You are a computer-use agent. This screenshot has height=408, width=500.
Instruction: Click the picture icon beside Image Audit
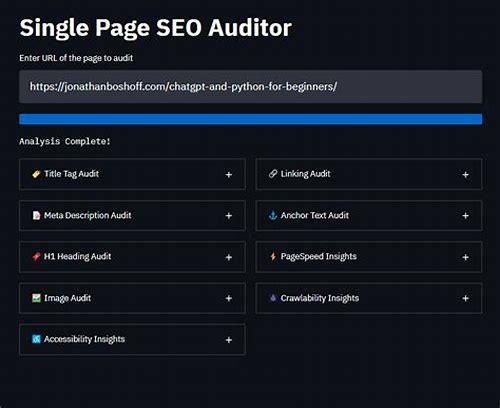36,298
